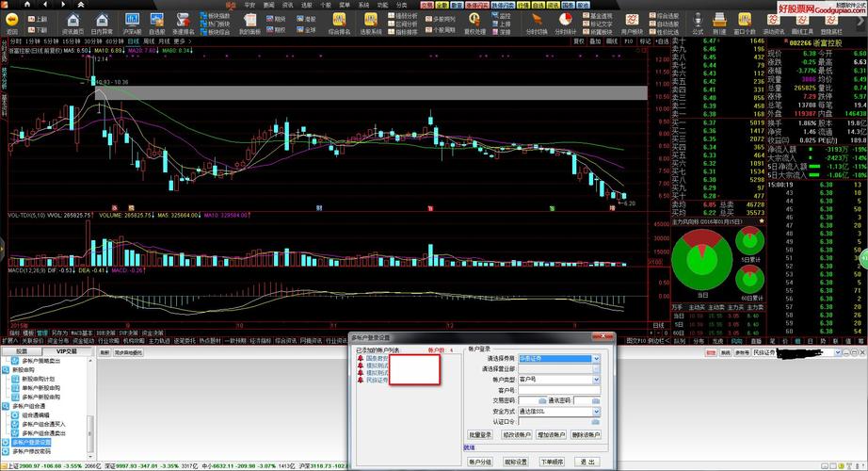Click 增加该帐户 button
Image resolution: width=868 pixels, height=471 pixels.
pos(552,435)
